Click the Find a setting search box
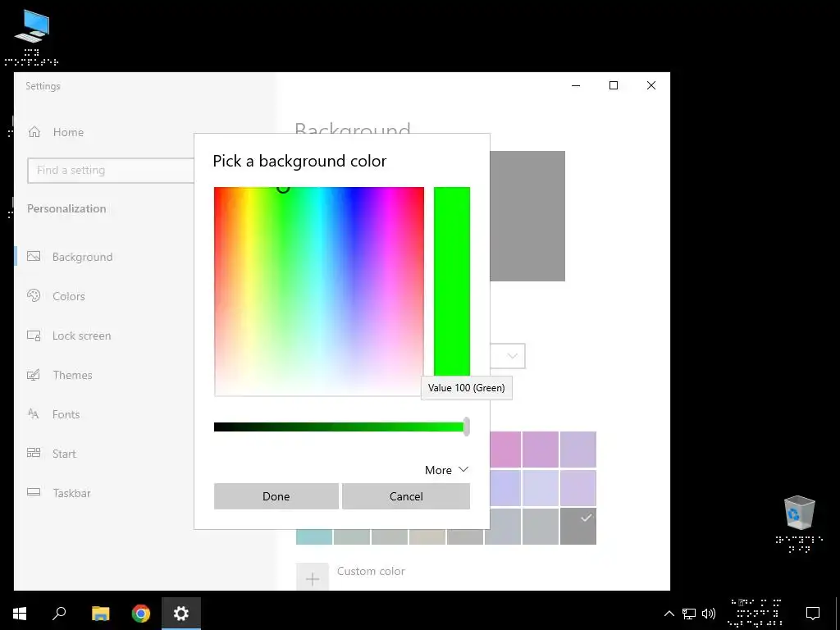This screenshot has height=630, width=840. [111, 171]
